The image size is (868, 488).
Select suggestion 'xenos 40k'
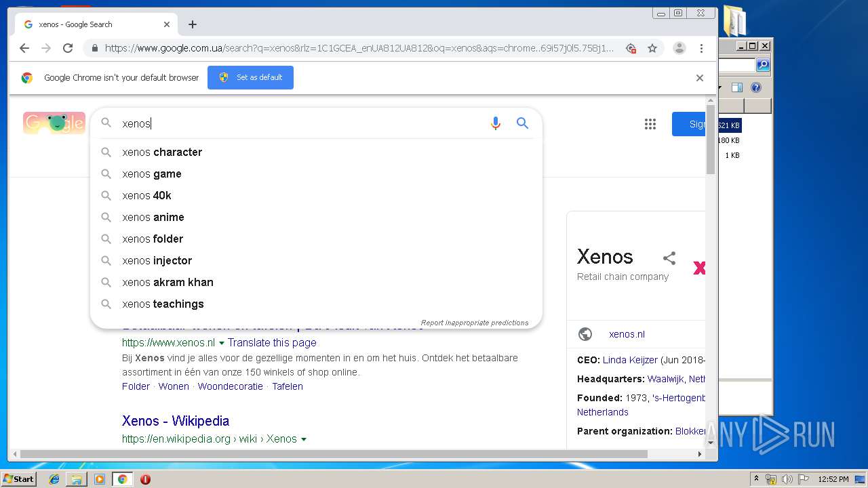(316, 195)
